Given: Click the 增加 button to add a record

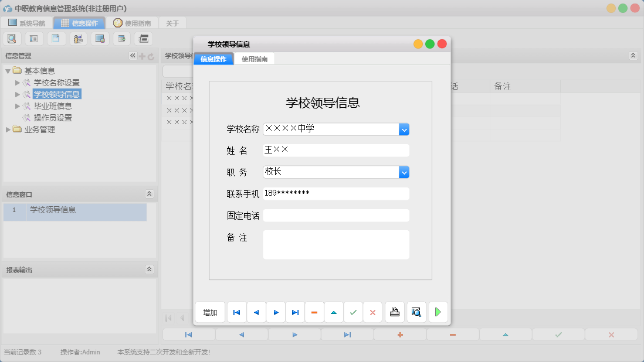Looking at the screenshot, I should click(209, 312).
